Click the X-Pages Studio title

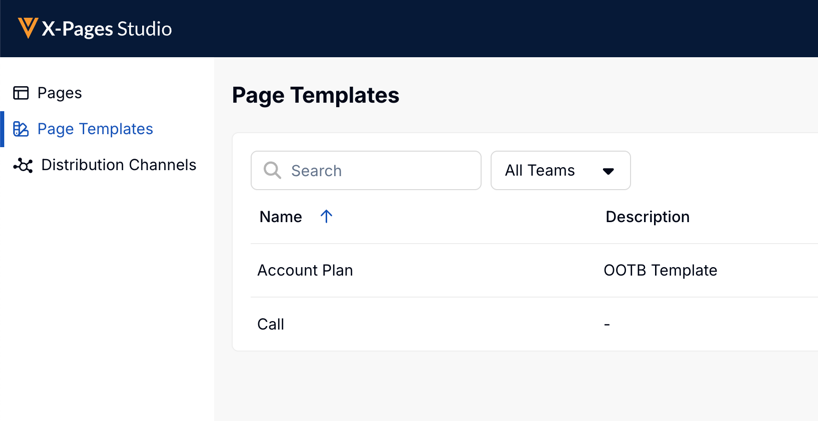point(107,29)
